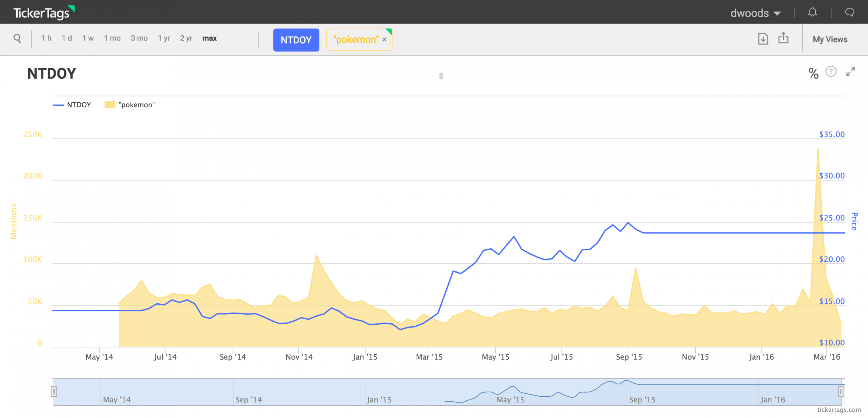Click the share export icon

[783, 38]
